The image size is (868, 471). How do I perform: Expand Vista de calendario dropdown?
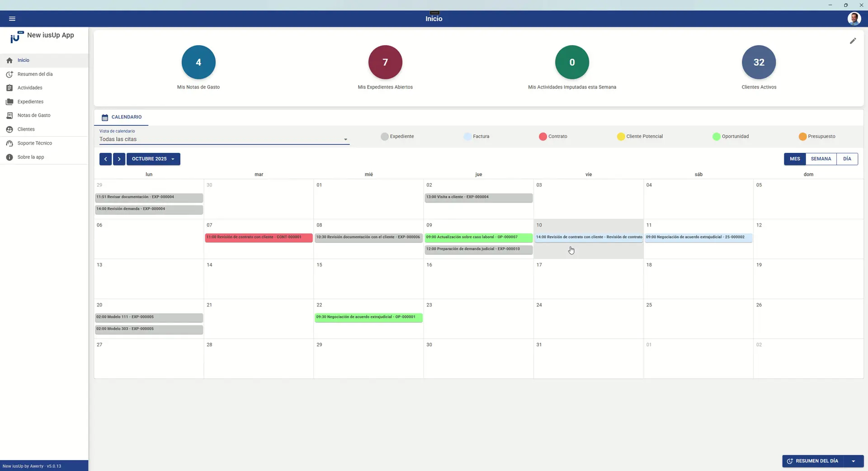click(x=345, y=139)
